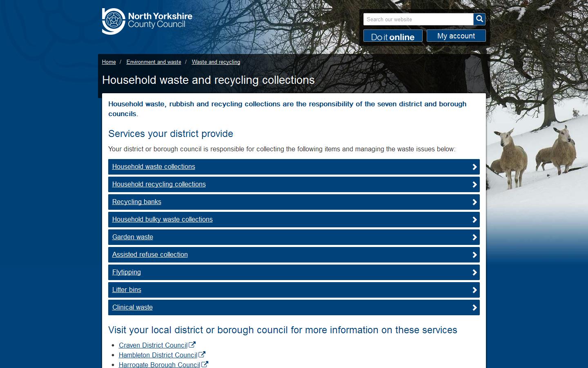Click the search magnifying glass icon
The image size is (588, 368).
[479, 19]
